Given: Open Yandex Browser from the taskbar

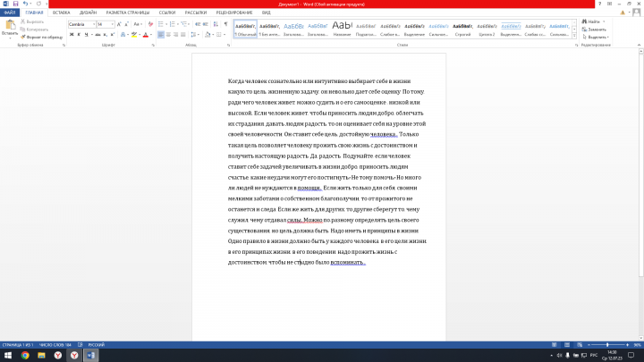Looking at the screenshot, I should pyautogui.click(x=56, y=355).
